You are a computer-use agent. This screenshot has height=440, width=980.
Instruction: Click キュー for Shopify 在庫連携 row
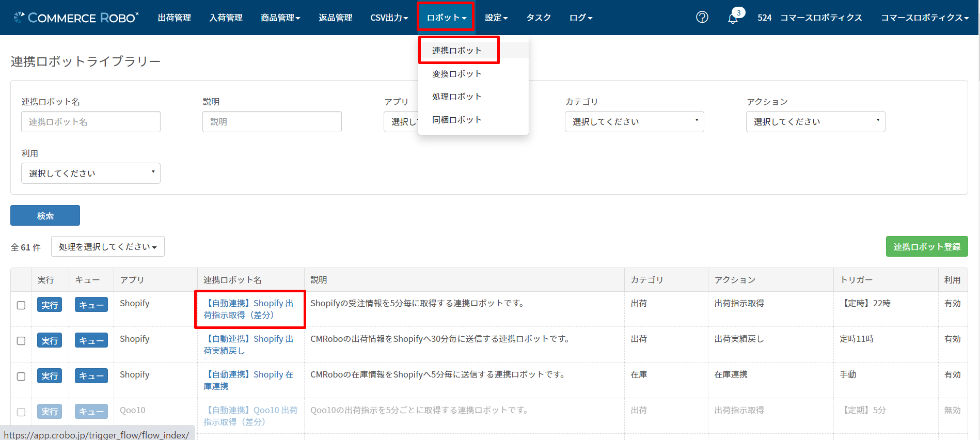coord(91,376)
